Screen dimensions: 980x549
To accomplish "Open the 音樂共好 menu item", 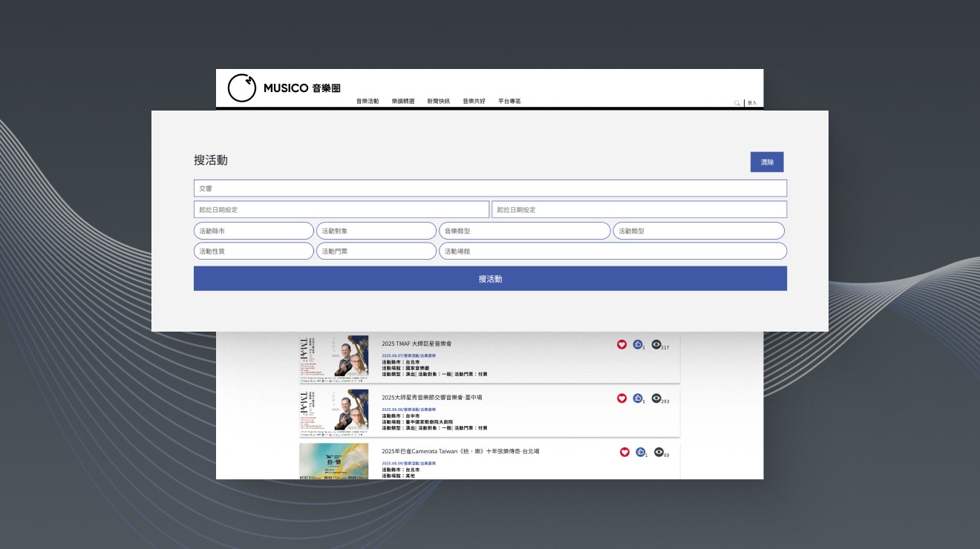I will pos(474,101).
